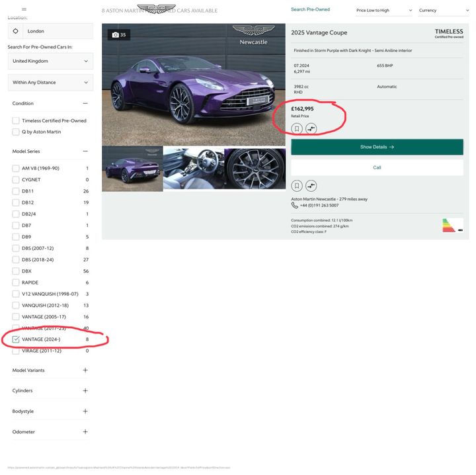Click the compare icon below Call button
This screenshot has width=476, height=475.
coord(311,185)
